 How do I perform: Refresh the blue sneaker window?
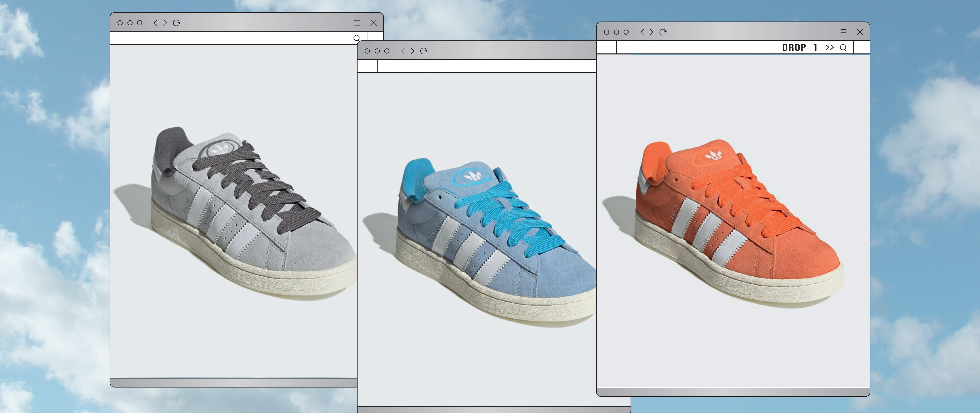coord(424,51)
